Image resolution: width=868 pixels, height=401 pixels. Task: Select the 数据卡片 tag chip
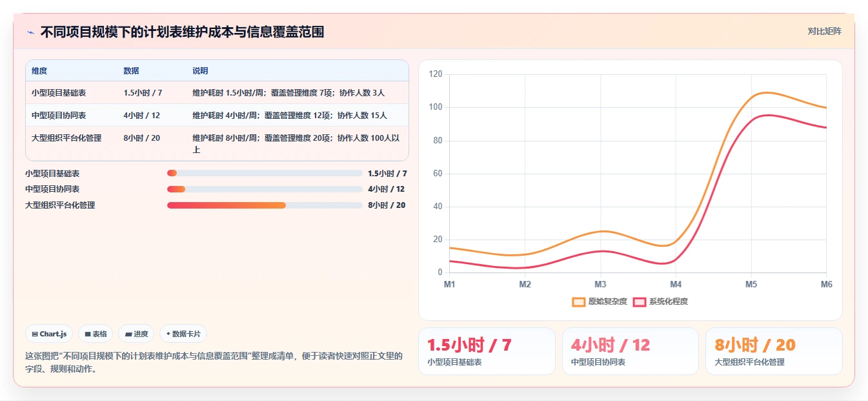point(183,334)
